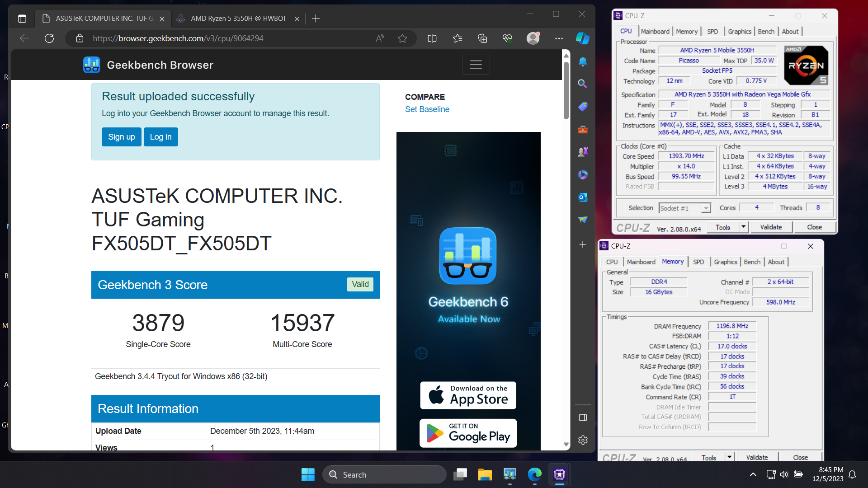
Task: Open sidebar notifications bell icon
Action: [583, 61]
